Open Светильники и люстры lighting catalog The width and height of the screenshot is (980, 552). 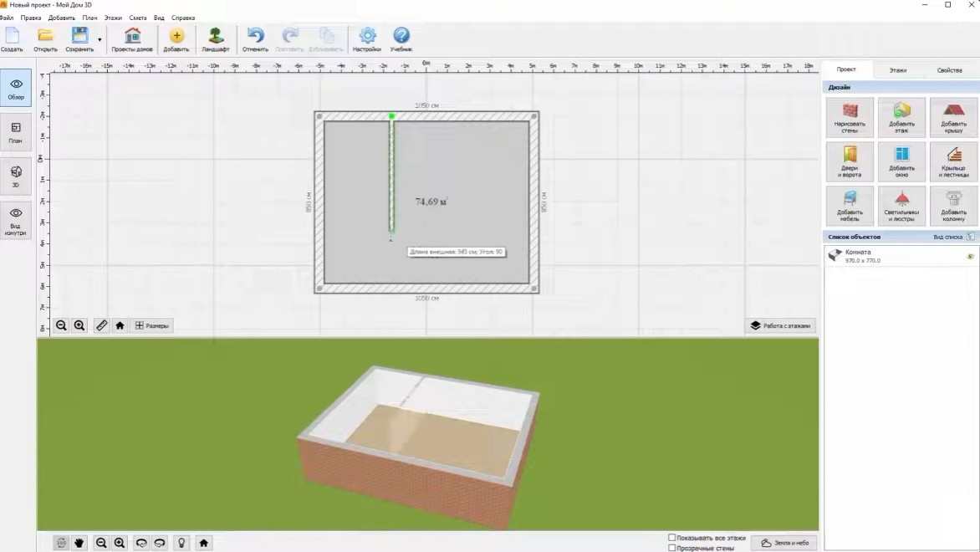point(901,207)
